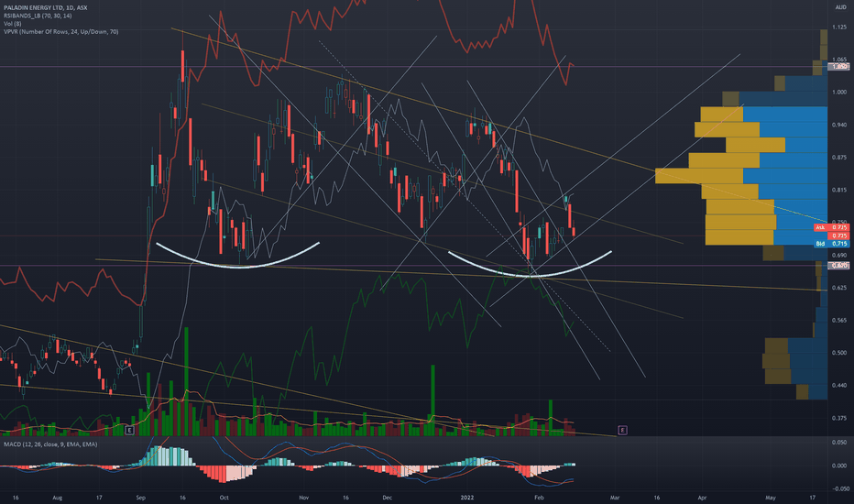This screenshot has width=854, height=504.
Task: Click the blue Bid 0.715 price tag
Action: [832, 244]
